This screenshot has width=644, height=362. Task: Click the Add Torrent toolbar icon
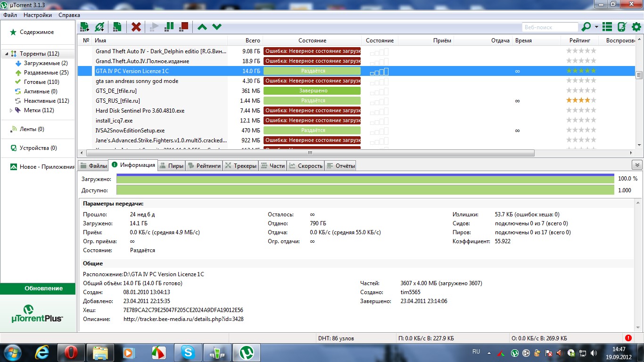[x=84, y=27]
